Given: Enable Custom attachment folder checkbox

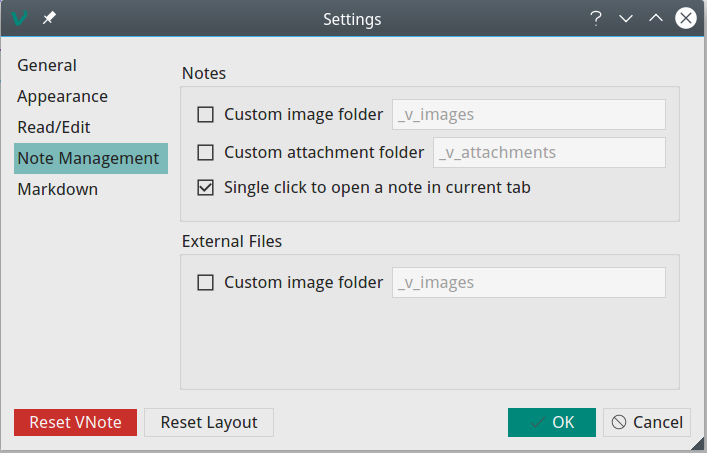Looking at the screenshot, I should coord(206,152).
